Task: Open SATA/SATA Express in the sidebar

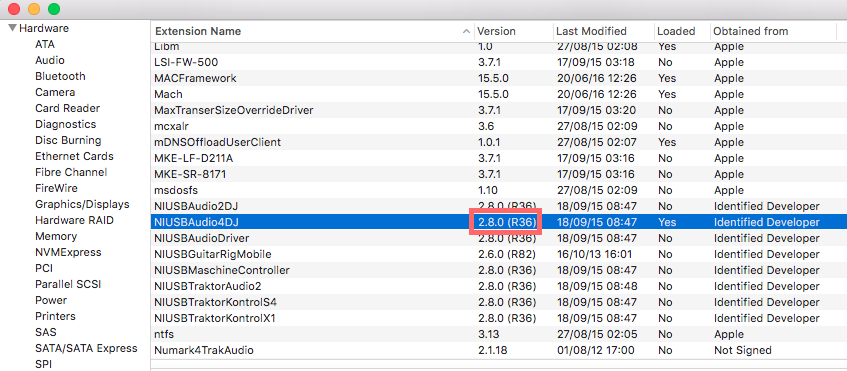Action: click(x=86, y=348)
